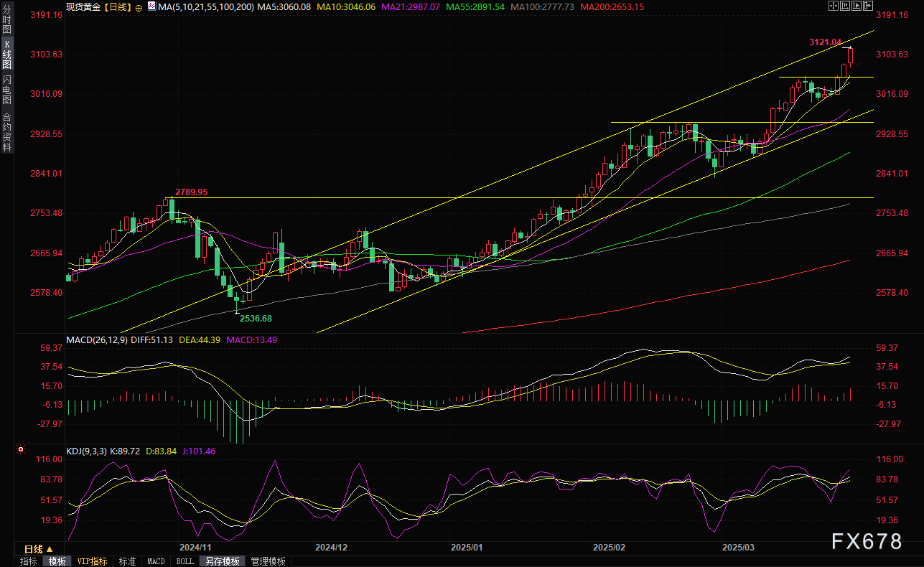The width and height of the screenshot is (924, 567).
Task: Open 合约资料 contract info tab
Action: [6, 132]
